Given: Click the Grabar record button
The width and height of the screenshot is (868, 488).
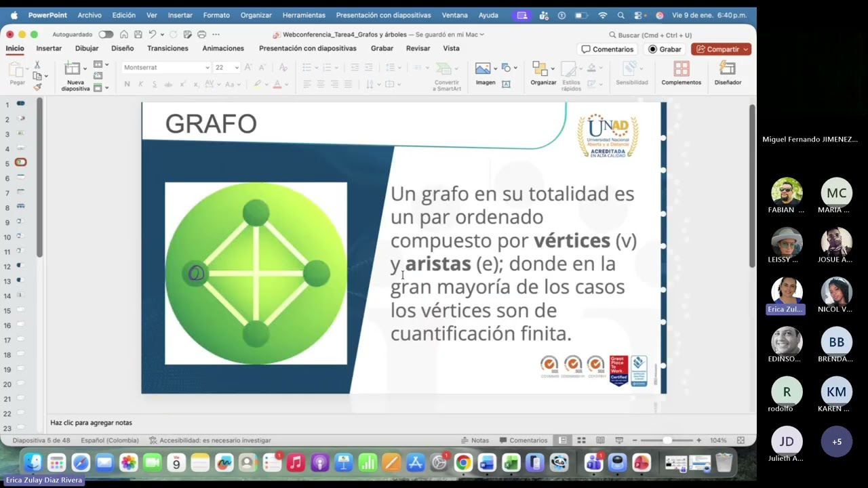Looking at the screenshot, I should pos(665,49).
